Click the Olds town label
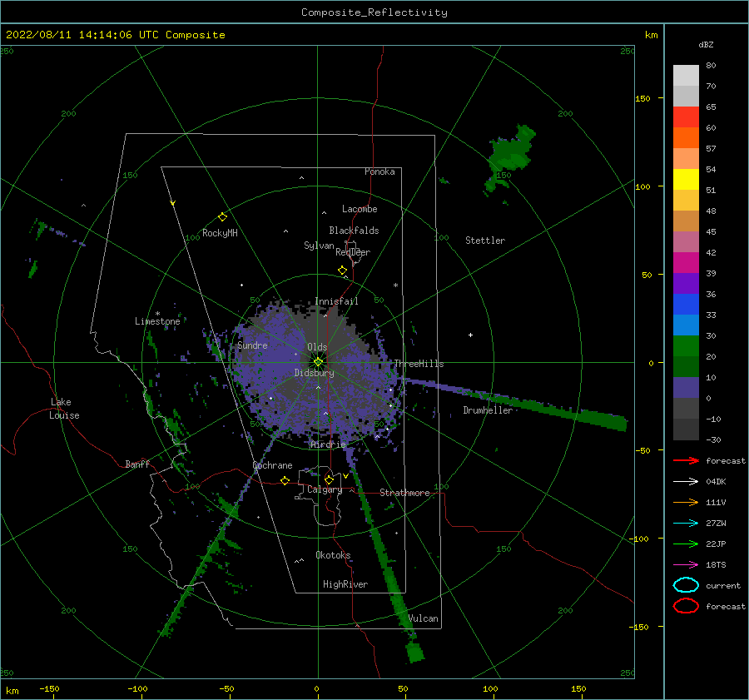Viewport: 749px width, 700px height. [317, 347]
